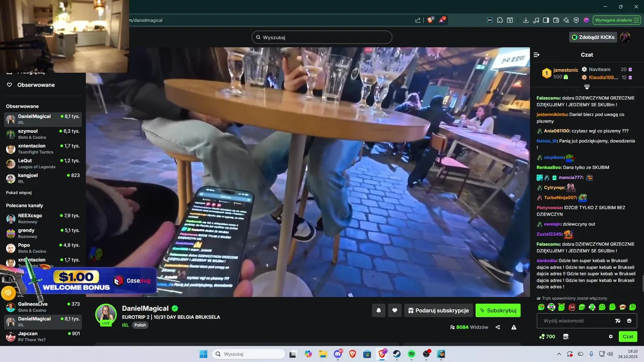Open DanielMagical in the Obserwowane list
The image size is (644, 362).
point(43,119)
